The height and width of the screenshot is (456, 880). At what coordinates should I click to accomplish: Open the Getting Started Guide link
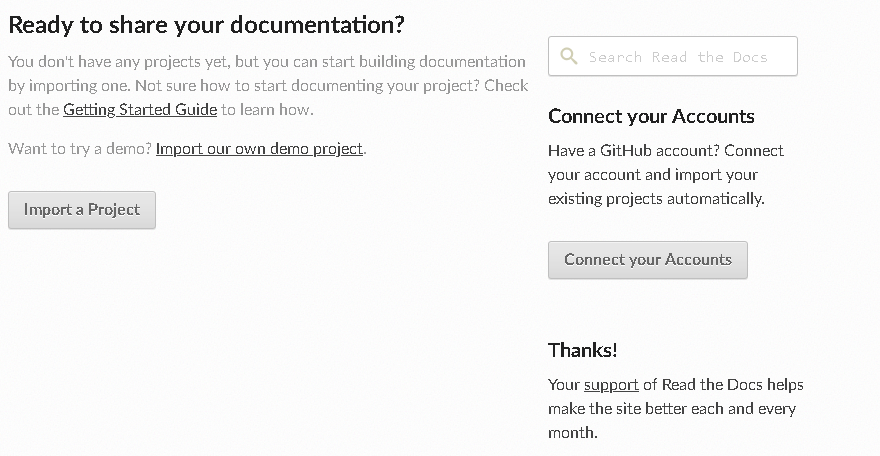140,109
